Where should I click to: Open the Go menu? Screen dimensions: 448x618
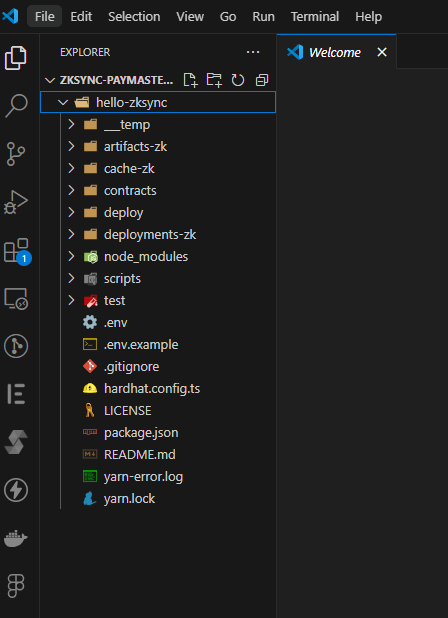pos(228,17)
